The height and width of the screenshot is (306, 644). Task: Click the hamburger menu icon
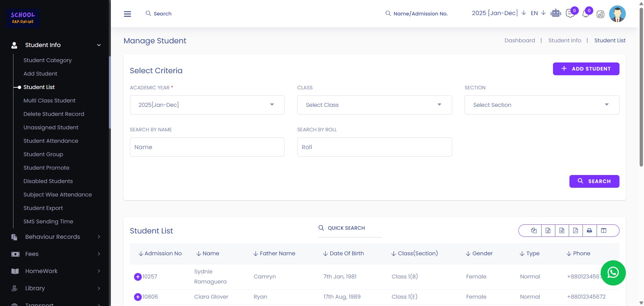(x=127, y=14)
